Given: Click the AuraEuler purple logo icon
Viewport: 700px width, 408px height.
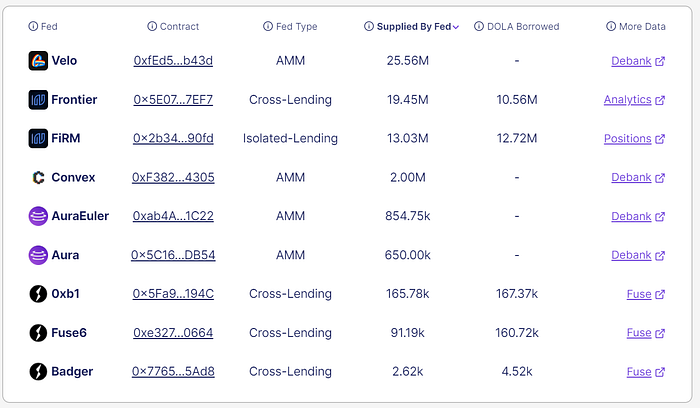Looking at the screenshot, I should (39, 216).
